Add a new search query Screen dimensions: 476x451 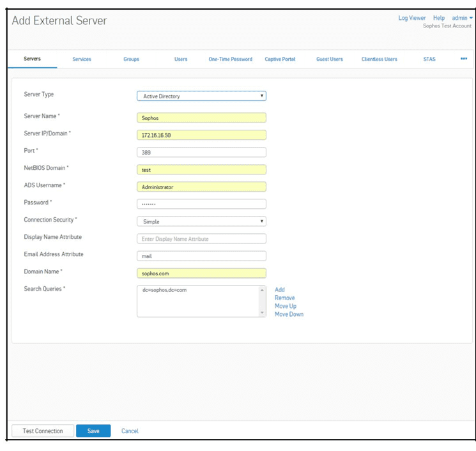(x=280, y=289)
